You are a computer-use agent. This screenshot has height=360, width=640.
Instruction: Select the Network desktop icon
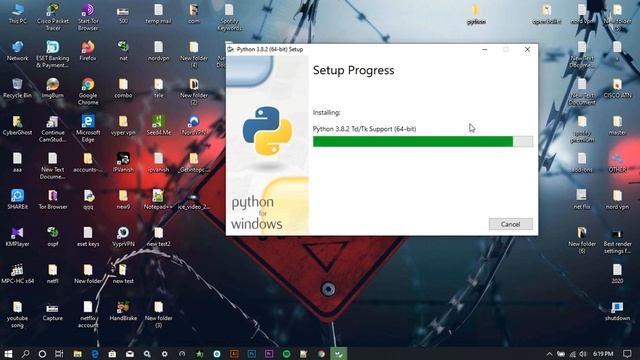point(17,51)
